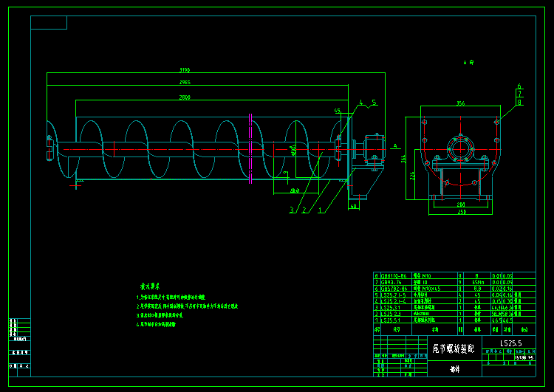The width and height of the screenshot is (554, 392).
Task: Pick the 2965 length dimension text
Action: point(185,82)
